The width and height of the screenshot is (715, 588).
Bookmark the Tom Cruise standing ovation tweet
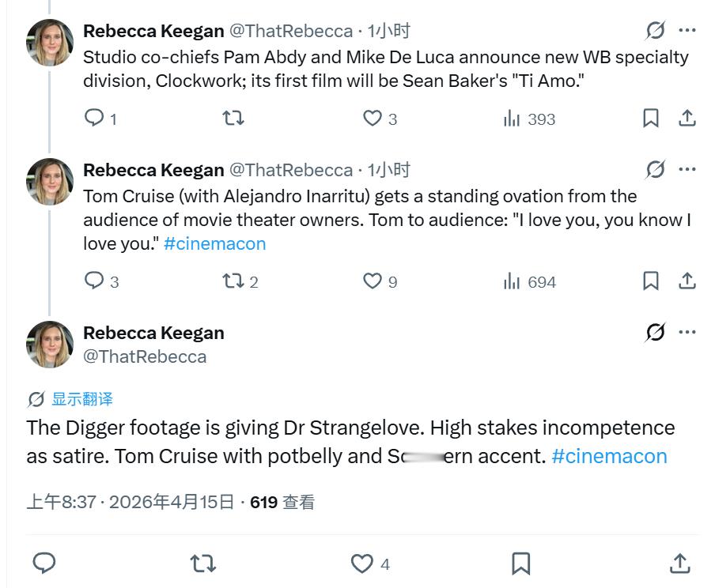(x=650, y=281)
